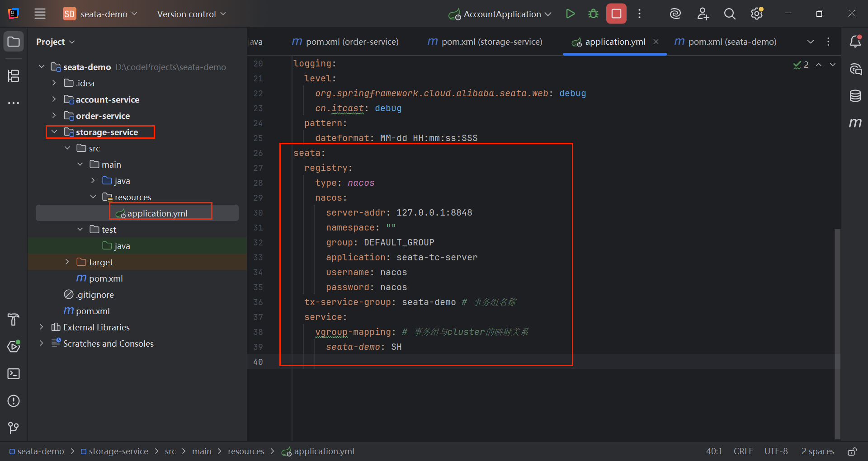Open the Terminal tool window

pos(14,374)
